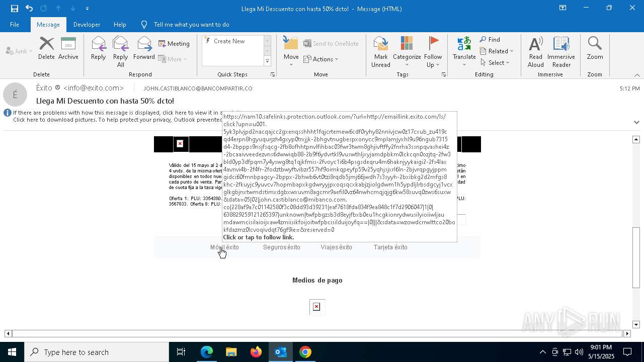Viewport: 644px width, 362px height.
Task: Open Task View from the taskbar
Action: tap(181, 352)
